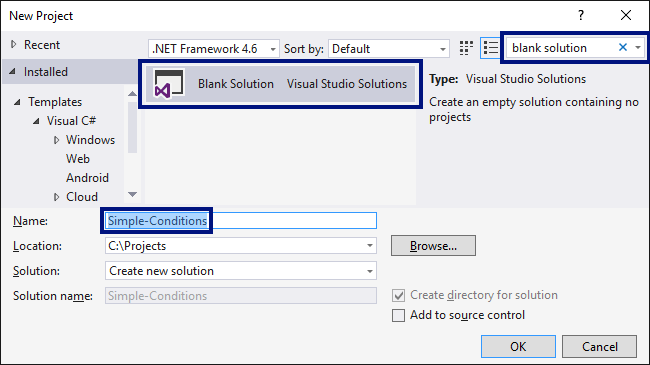650x365 pixels.
Task: Expand the Cloud tree node
Action: click(x=56, y=197)
